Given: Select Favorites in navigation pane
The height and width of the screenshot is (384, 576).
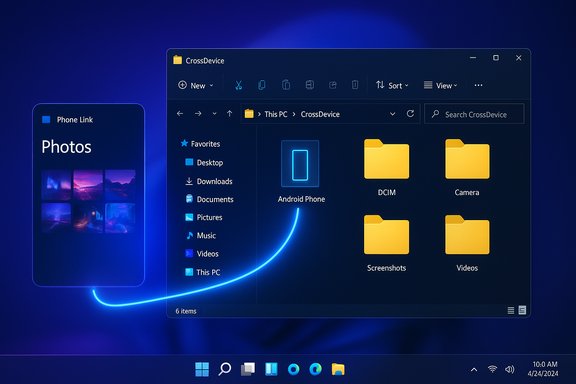Looking at the screenshot, I should [x=200, y=144].
